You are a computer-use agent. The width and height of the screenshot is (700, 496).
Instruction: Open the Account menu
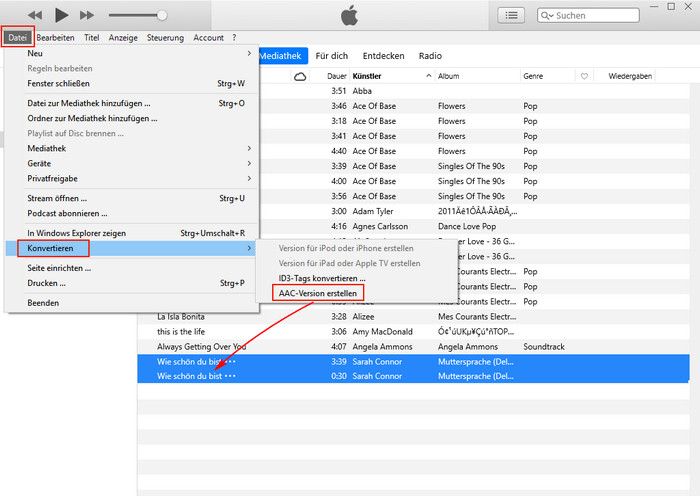[x=208, y=38]
